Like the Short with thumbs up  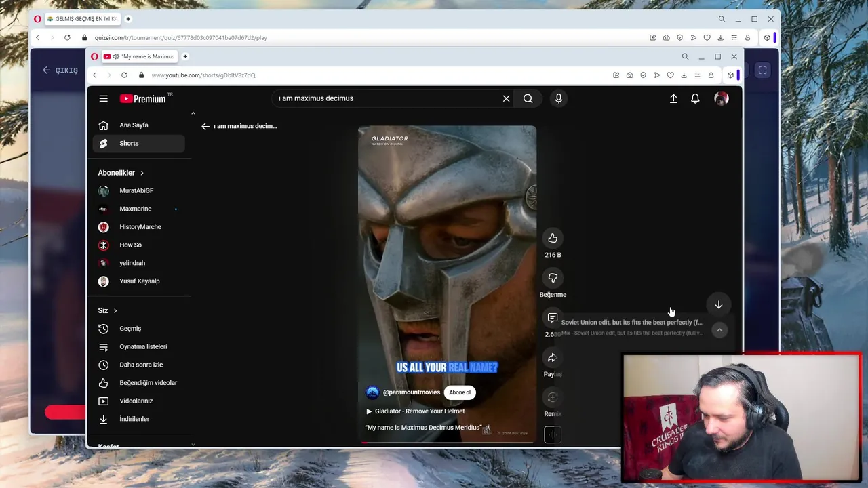pos(553,238)
